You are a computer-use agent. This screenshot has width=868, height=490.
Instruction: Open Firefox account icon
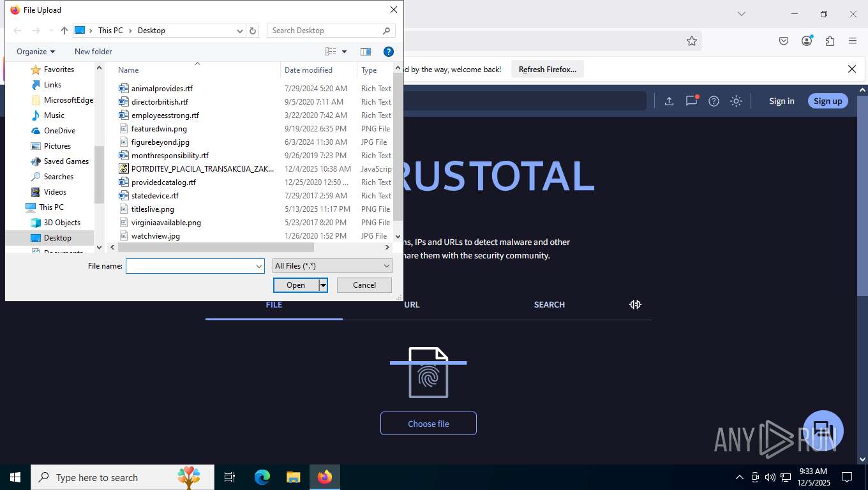[807, 41]
